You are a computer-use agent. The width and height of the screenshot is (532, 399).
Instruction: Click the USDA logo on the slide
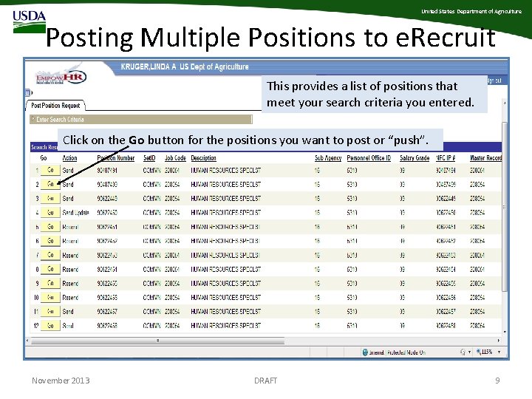[x=29, y=21]
